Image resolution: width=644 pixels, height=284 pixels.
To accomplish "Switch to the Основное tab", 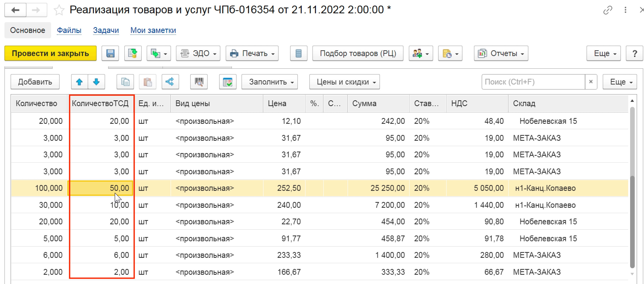I will click(28, 30).
